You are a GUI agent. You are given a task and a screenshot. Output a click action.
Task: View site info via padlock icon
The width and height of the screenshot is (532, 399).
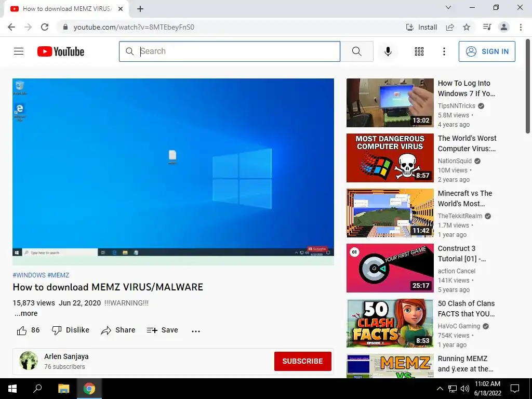(65, 27)
